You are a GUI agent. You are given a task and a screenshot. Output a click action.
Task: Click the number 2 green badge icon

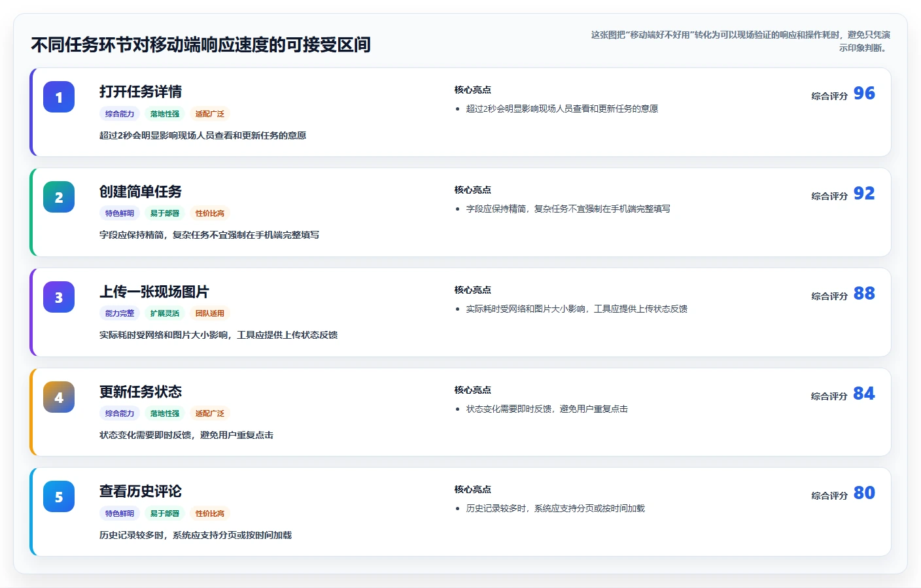pos(59,197)
